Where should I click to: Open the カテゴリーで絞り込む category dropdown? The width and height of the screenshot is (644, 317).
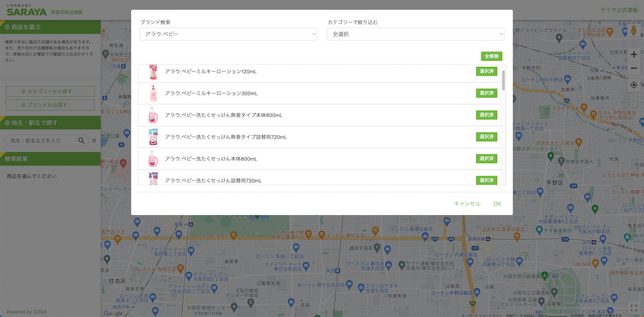[x=415, y=34]
